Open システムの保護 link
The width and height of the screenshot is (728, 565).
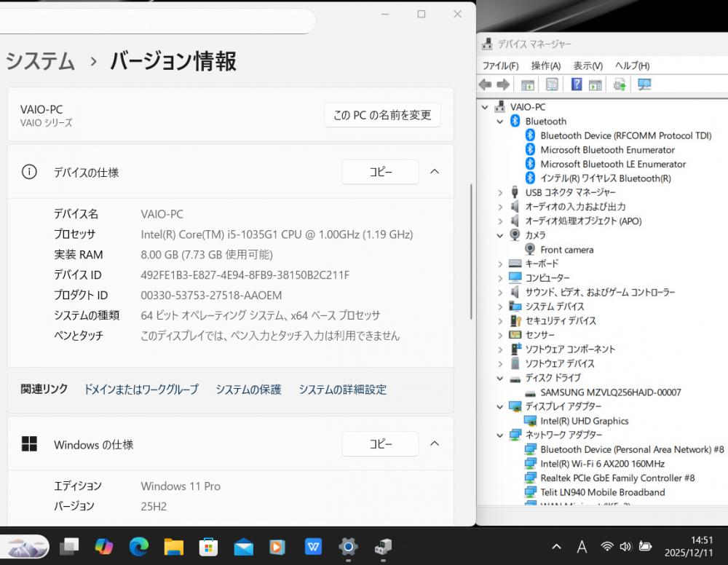click(x=248, y=390)
